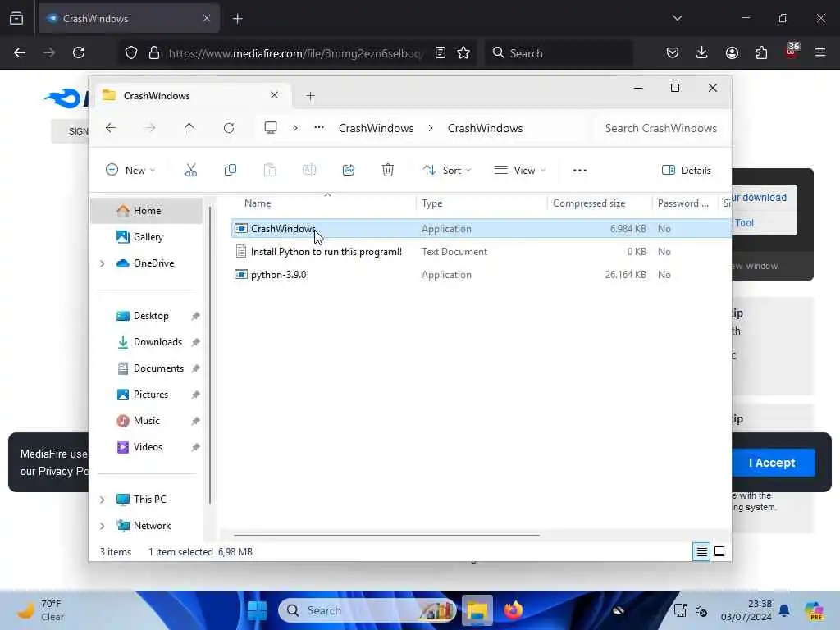This screenshot has height=630, width=840.
Task: Open the New dropdown in Explorer
Action: click(x=130, y=171)
